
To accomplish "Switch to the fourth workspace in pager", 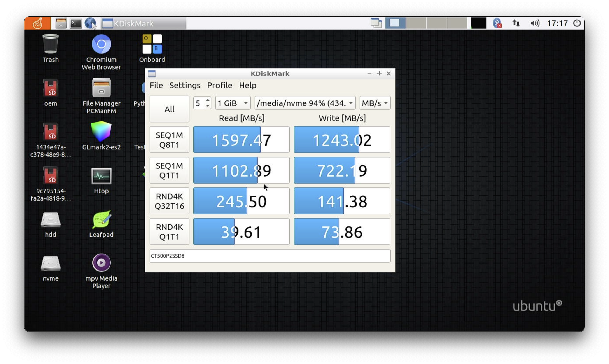I will click(x=457, y=23).
